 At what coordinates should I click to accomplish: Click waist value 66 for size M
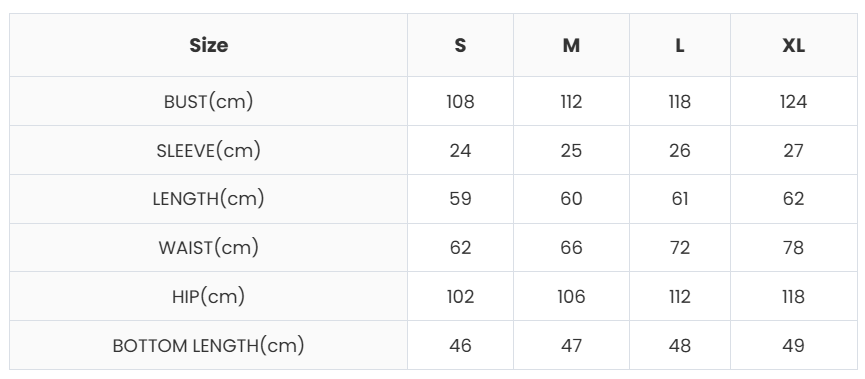[571, 247]
